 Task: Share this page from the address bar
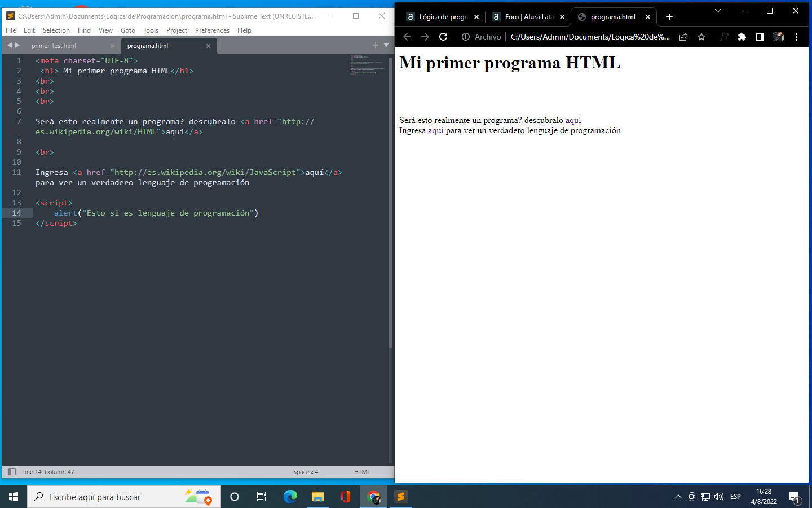683,37
